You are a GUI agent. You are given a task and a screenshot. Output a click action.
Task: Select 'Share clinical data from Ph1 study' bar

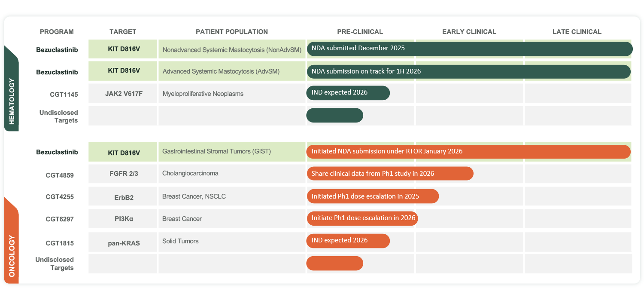pyautogui.click(x=389, y=174)
